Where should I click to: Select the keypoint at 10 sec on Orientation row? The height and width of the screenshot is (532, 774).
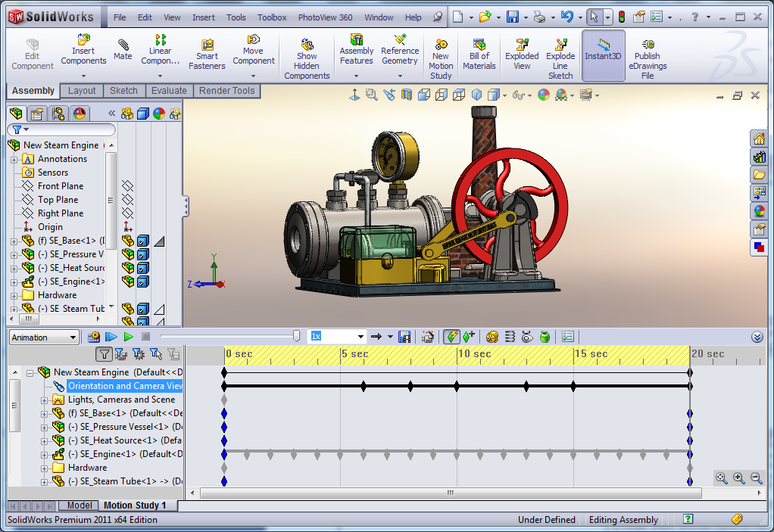click(x=457, y=386)
